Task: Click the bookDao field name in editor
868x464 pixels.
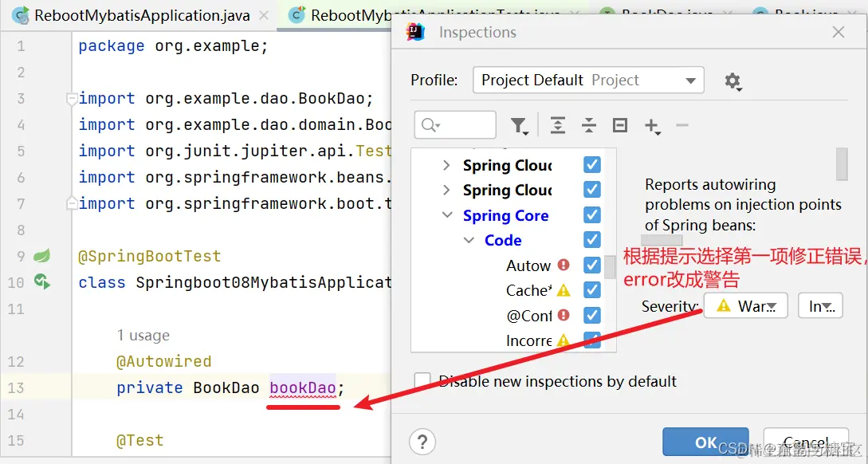Action: [303, 387]
